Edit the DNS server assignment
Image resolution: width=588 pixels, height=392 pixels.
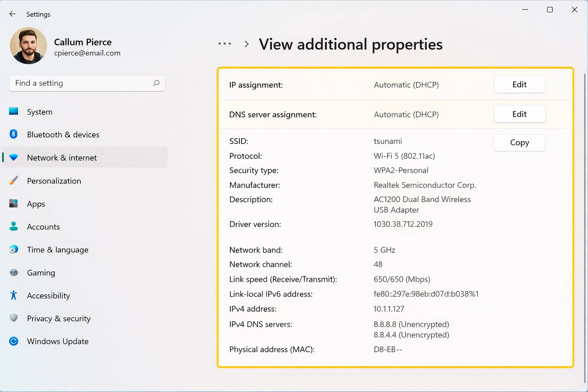pos(519,114)
